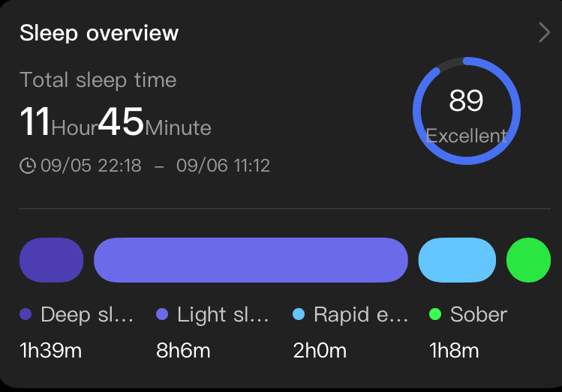This screenshot has width=562, height=392.
Task: Open sleep details via the chevron arrow
Action: 544,32
